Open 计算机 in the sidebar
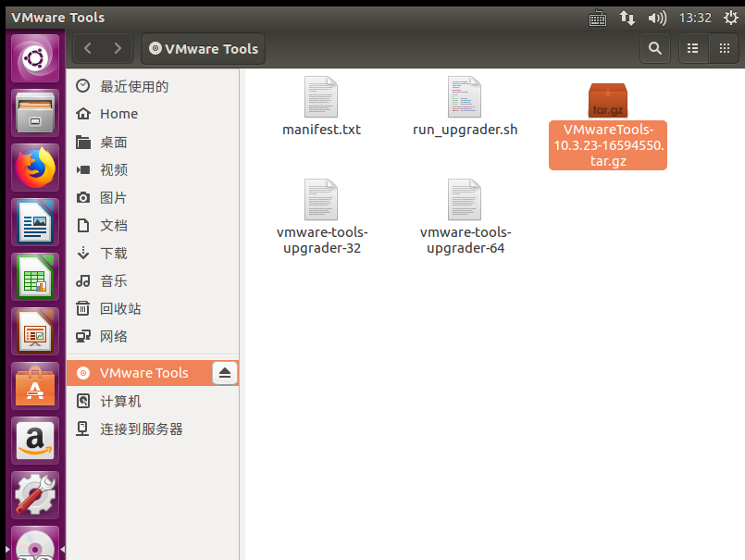Screen dimensions: 745x560 coord(153,401)
